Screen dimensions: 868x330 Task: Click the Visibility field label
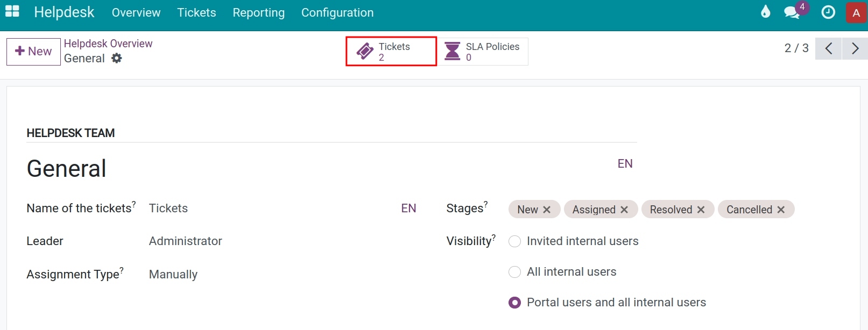470,241
